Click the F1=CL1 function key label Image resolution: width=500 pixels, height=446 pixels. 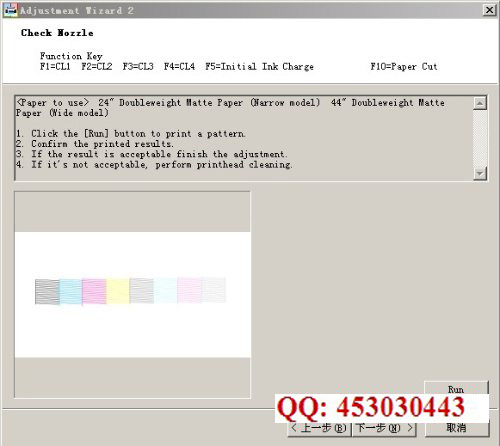pos(55,66)
